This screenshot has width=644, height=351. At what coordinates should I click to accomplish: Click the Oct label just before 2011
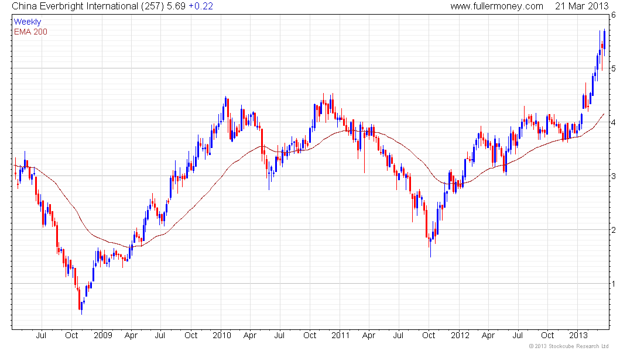pyautogui.click(x=310, y=335)
